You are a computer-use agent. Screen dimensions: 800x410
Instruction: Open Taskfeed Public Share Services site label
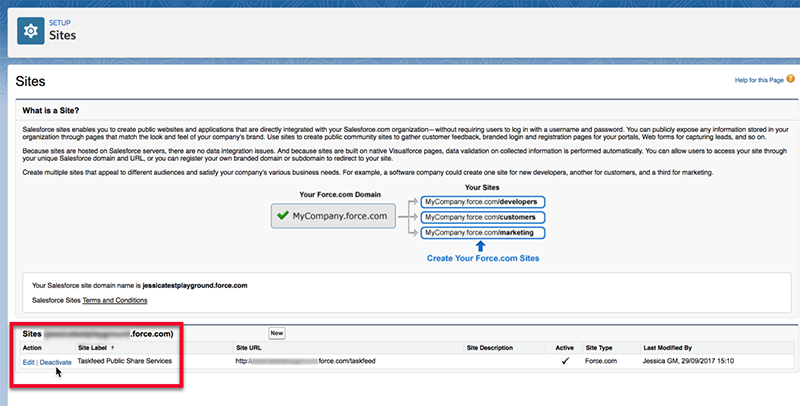[124, 361]
